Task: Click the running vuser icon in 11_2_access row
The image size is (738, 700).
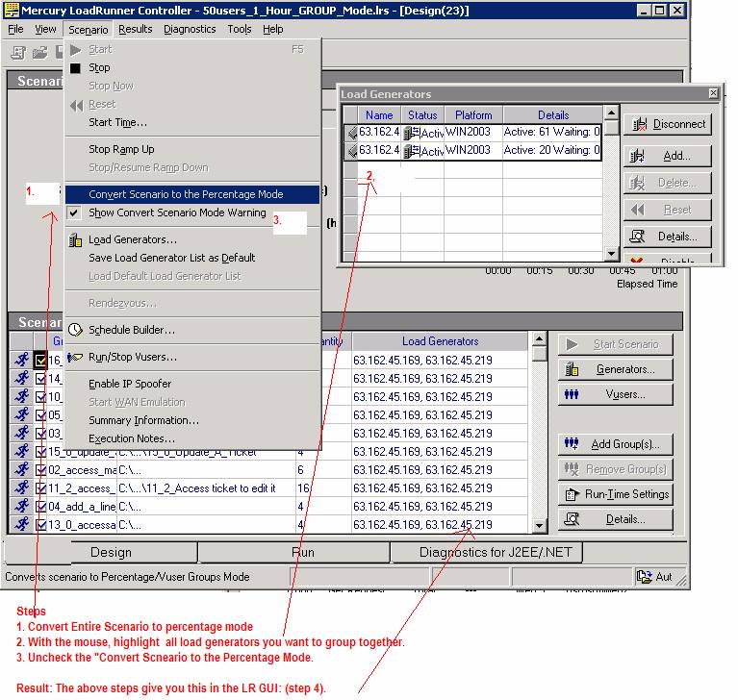Action: point(22,487)
